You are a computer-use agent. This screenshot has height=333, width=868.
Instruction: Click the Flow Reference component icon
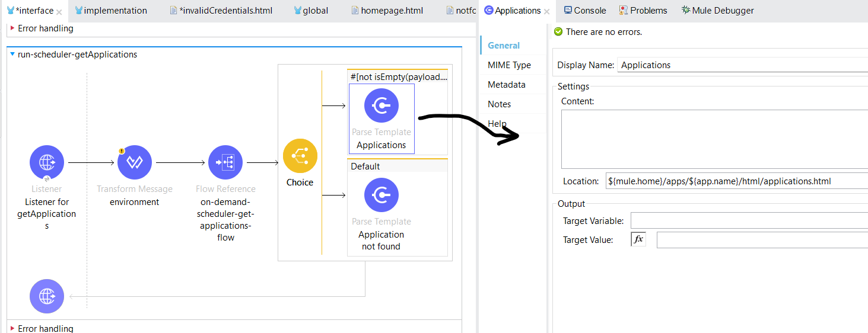click(x=225, y=162)
